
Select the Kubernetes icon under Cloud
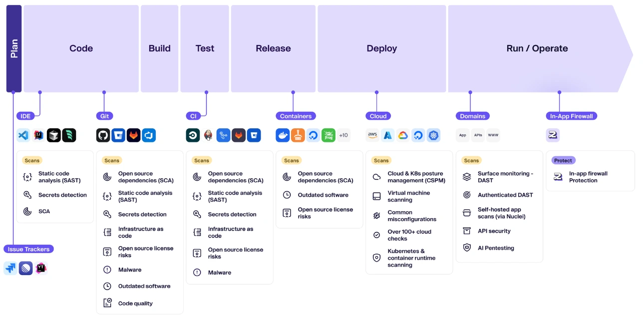(433, 135)
